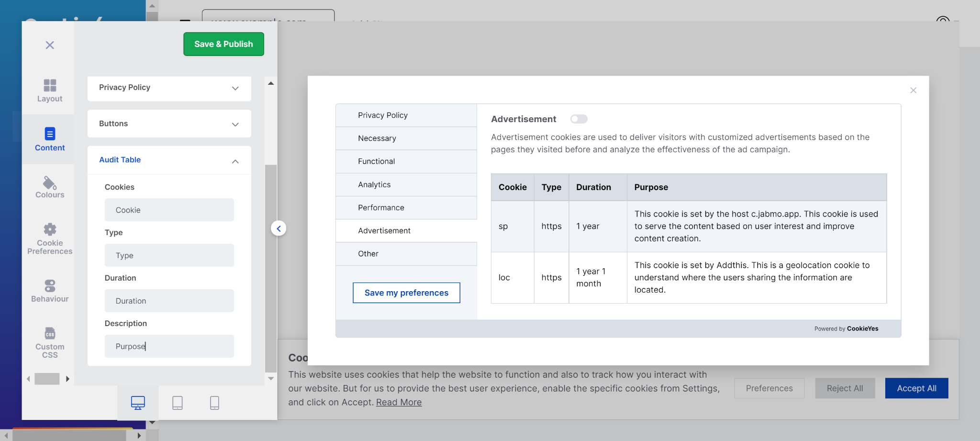Click the https type cell in sp row
The width and height of the screenshot is (980, 441).
[x=551, y=226]
